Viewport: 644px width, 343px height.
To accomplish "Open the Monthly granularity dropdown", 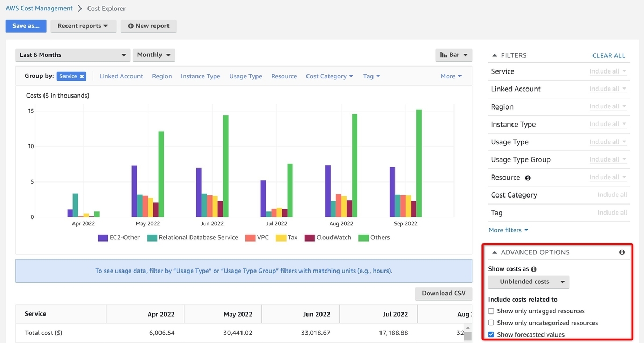I will pyautogui.click(x=153, y=55).
